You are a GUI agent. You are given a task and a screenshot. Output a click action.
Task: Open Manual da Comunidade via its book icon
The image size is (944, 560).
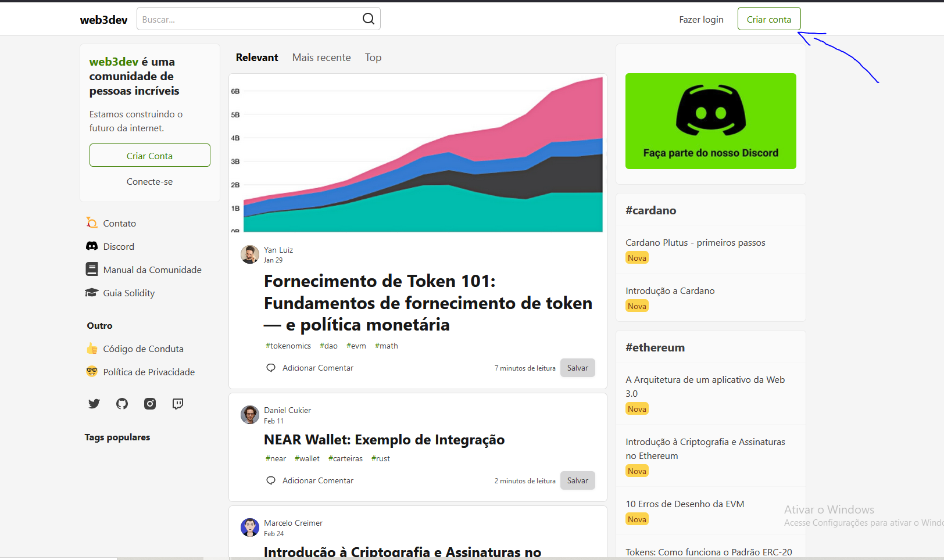pyautogui.click(x=92, y=269)
